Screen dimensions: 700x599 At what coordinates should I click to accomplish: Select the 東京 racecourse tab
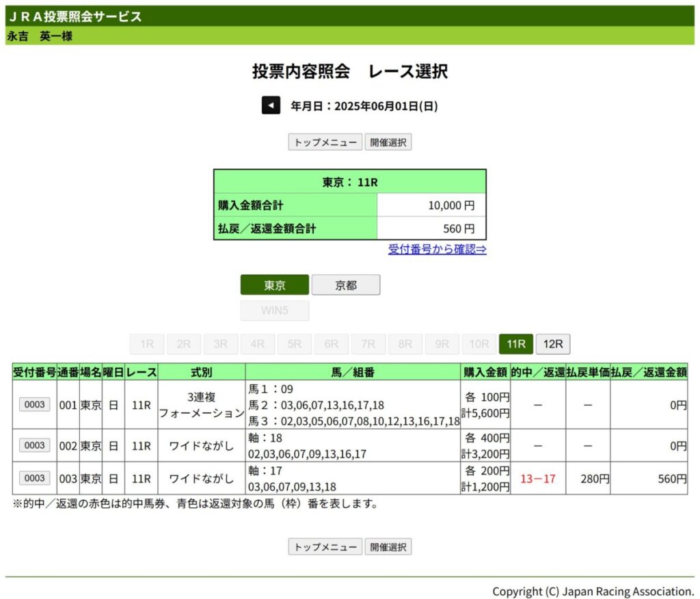(x=275, y=285)
